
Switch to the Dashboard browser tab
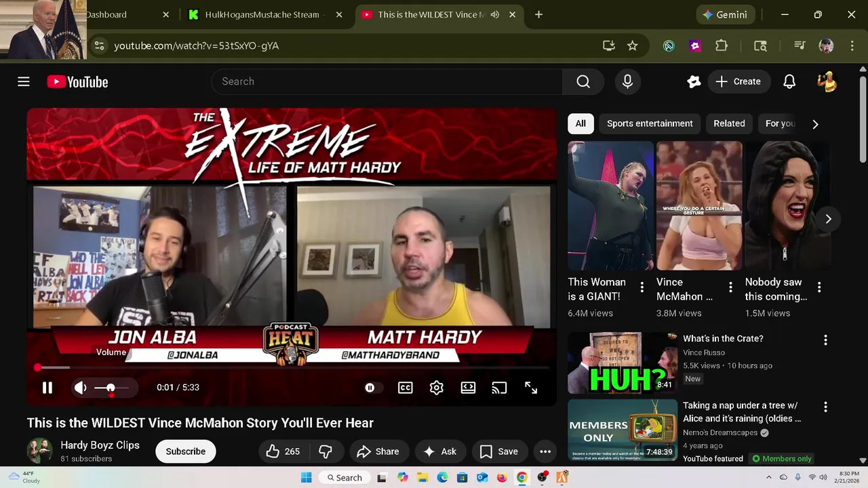[x=106, y=14]
